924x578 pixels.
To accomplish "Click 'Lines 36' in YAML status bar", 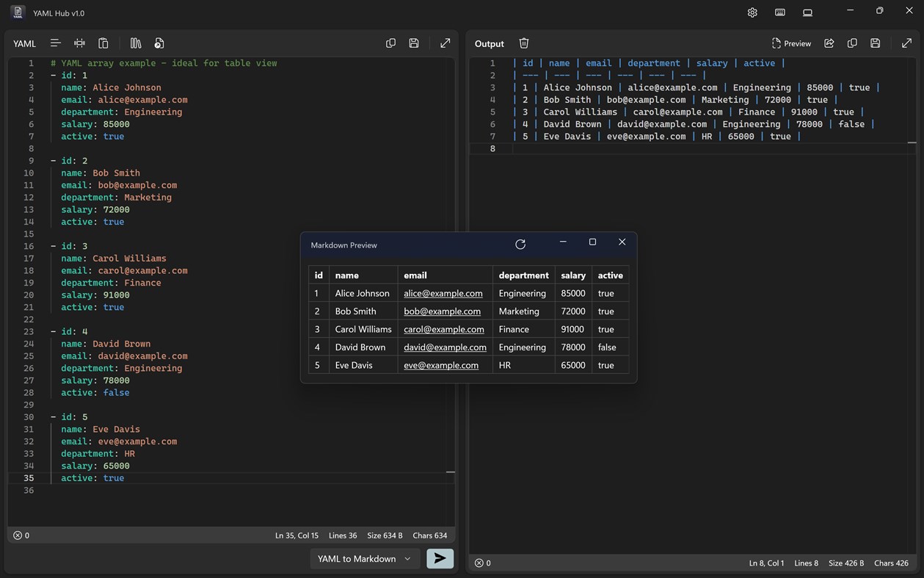I will pos(343,535).
